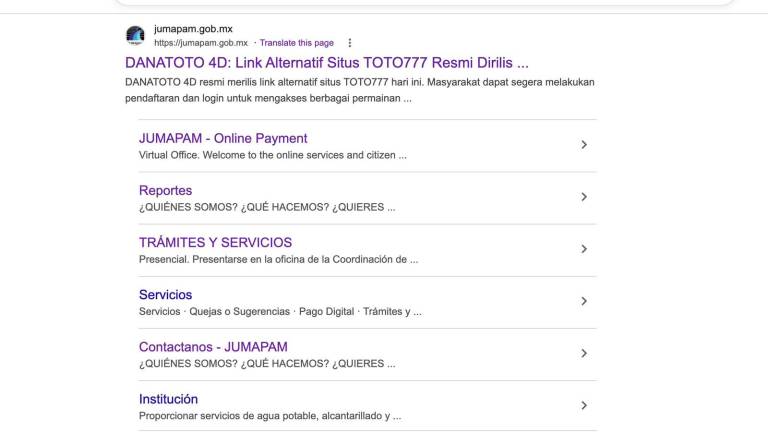Viewport: 768px width, 432px height.
Task: Expand chevron on the Servicios row
Action: [x=584, y=301]
